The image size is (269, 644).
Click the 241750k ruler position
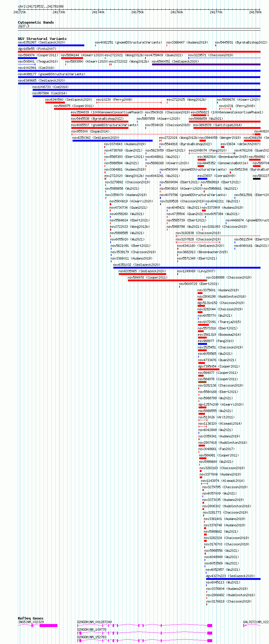138,12
